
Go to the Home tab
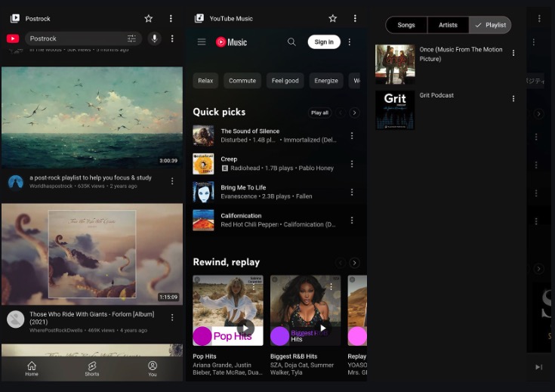point(32,368)
